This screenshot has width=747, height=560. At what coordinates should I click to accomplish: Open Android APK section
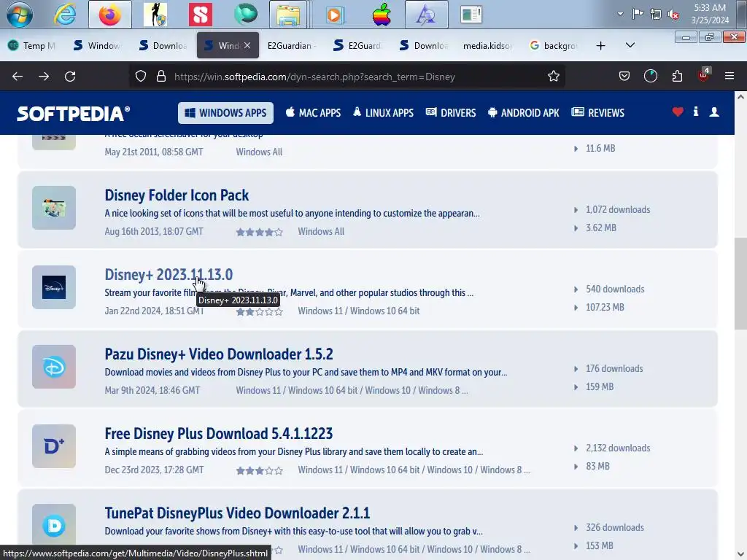[524, 113]
